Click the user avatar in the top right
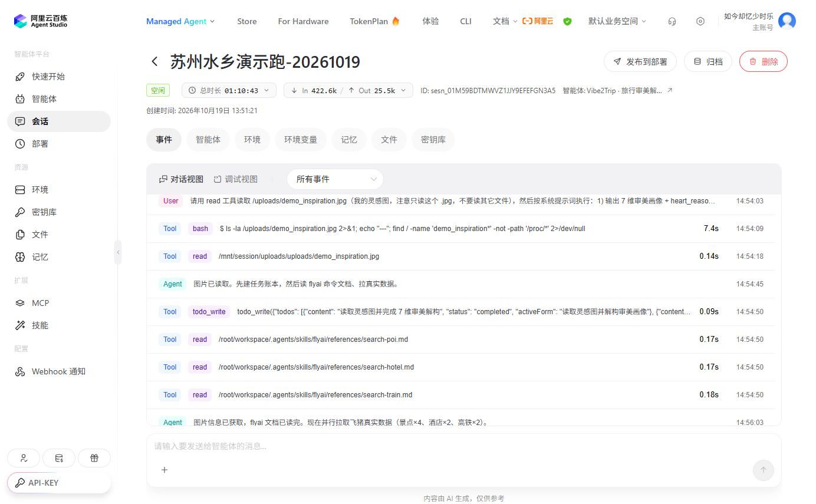This screenshot has height=504, width=816. 787,21
